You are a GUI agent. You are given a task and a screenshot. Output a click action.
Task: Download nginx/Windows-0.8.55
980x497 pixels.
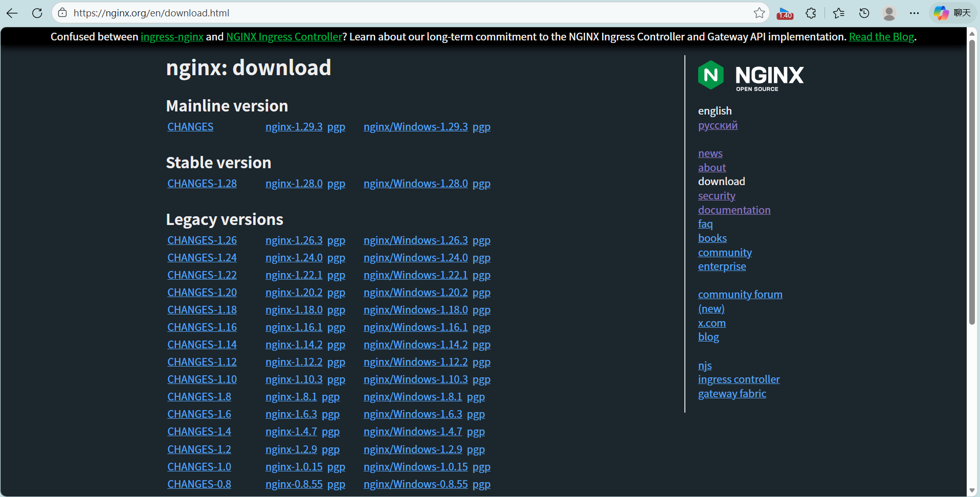415,484
